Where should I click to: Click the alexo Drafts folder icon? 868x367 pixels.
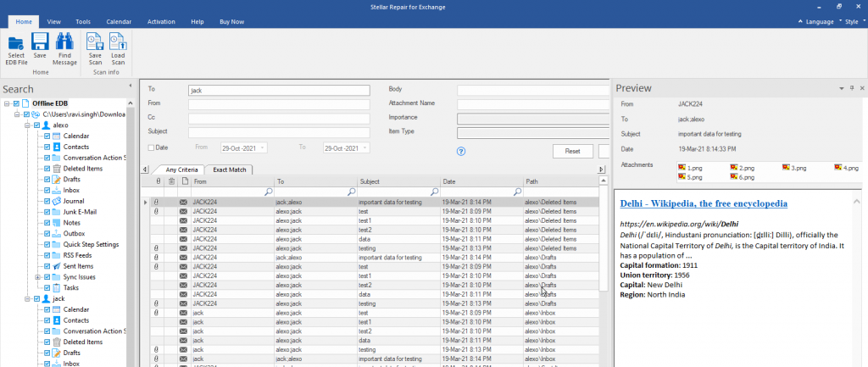click(x=57, y=180)
